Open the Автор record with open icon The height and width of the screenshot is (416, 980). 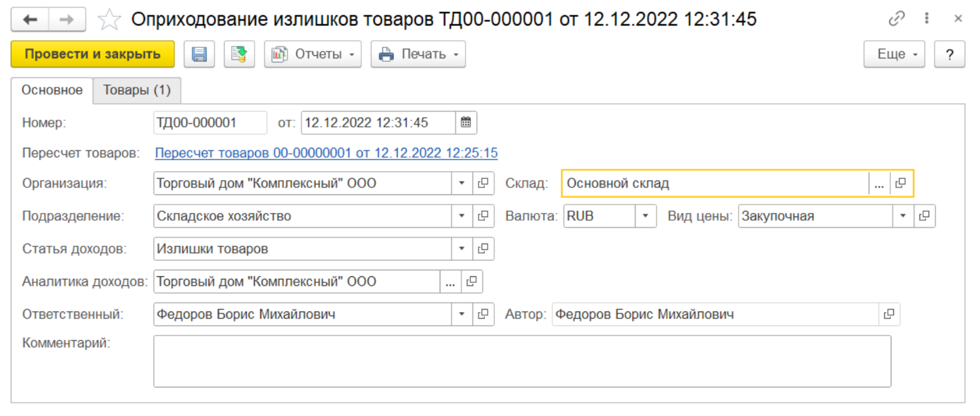[x=889, y=314]
